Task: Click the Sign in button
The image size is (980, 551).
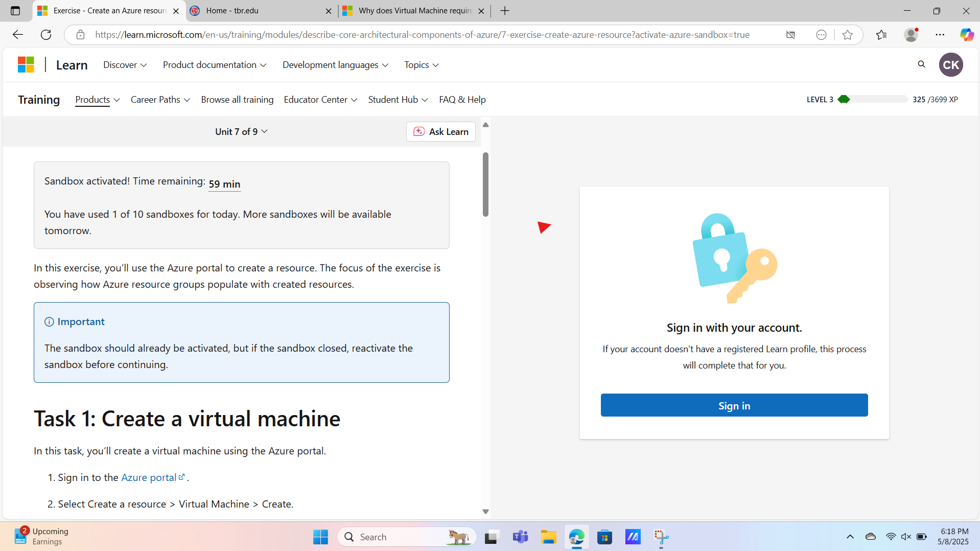Action: tap(734, 405)
